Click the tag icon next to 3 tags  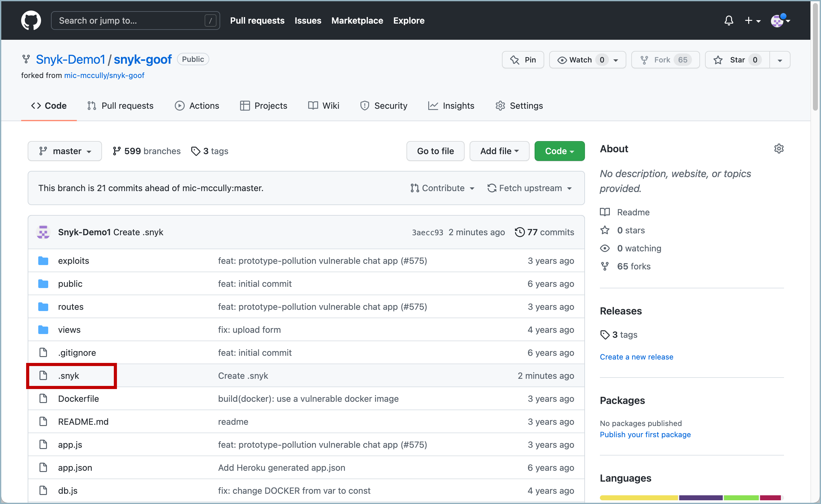pyautogui.click(x=196, y=151)
